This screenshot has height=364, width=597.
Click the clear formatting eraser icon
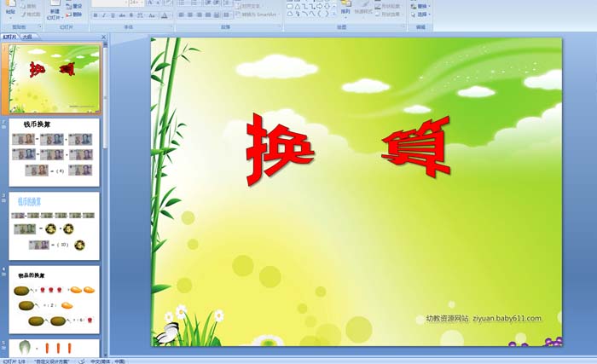click(x=167, y=3)
